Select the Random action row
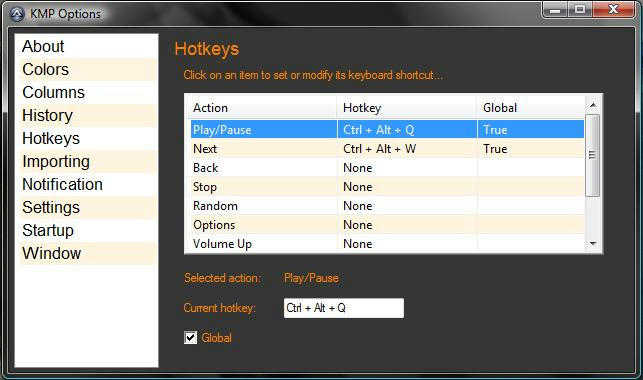Screen dimensions: 643x380 pos(387,205)
